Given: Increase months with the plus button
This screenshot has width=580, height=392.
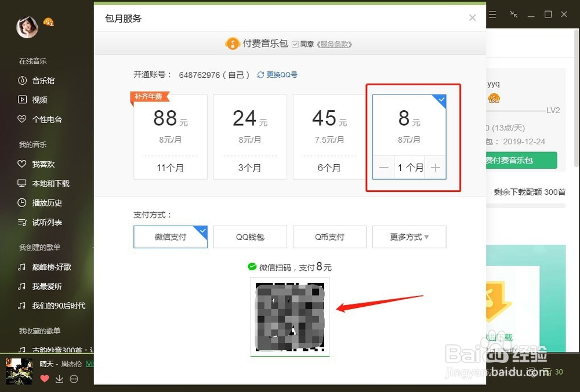Looking at the screenshot, I should (x=436, y=168).
